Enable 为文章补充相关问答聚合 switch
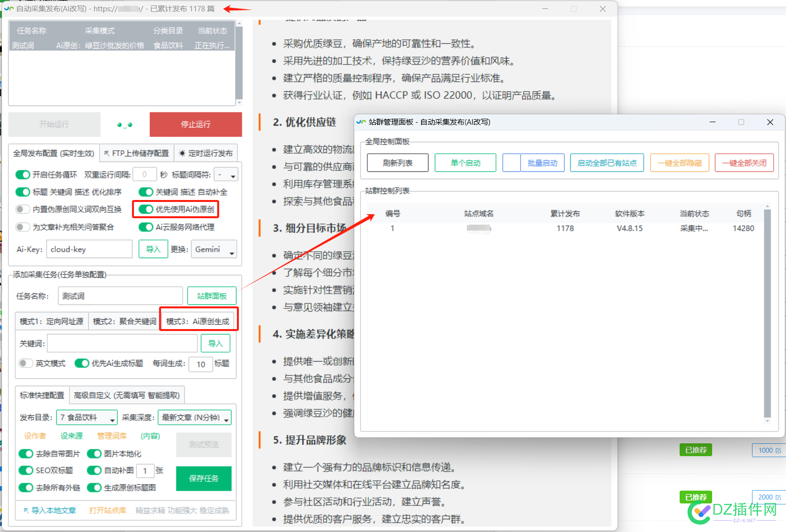This screenshot has width=786, height=532. click(x=23, y=227)
